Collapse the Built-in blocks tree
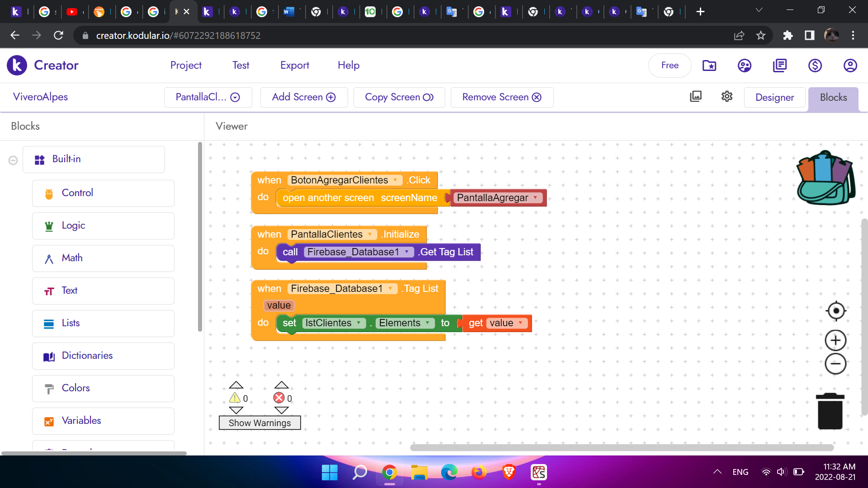Screen dimensions: 868x488 [x=13, y=160]
